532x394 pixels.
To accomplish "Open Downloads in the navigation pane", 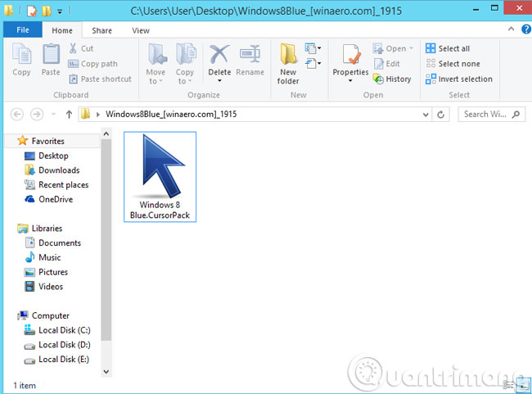I will 52,170.
